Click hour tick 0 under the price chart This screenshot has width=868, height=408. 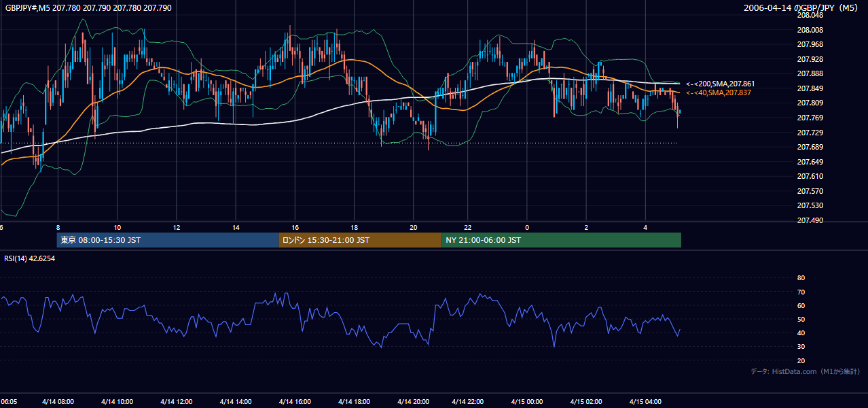tap(526, 227)
